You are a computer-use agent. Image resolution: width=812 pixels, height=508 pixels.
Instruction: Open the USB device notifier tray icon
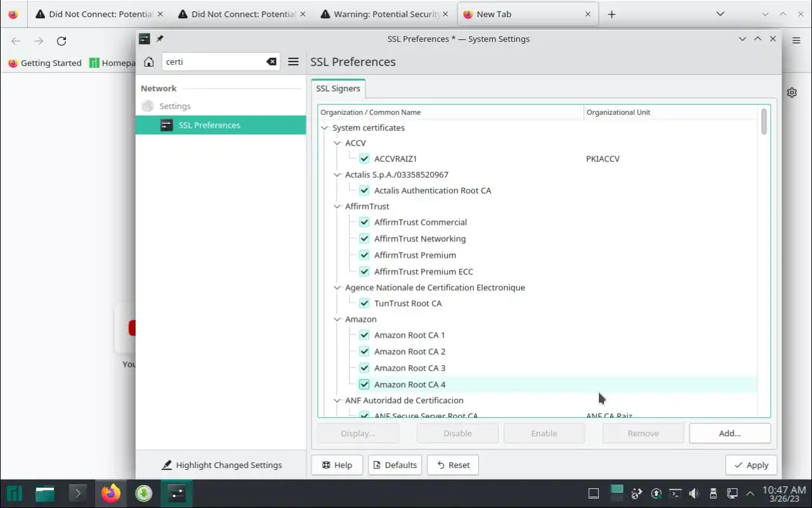tap(713, 493)
